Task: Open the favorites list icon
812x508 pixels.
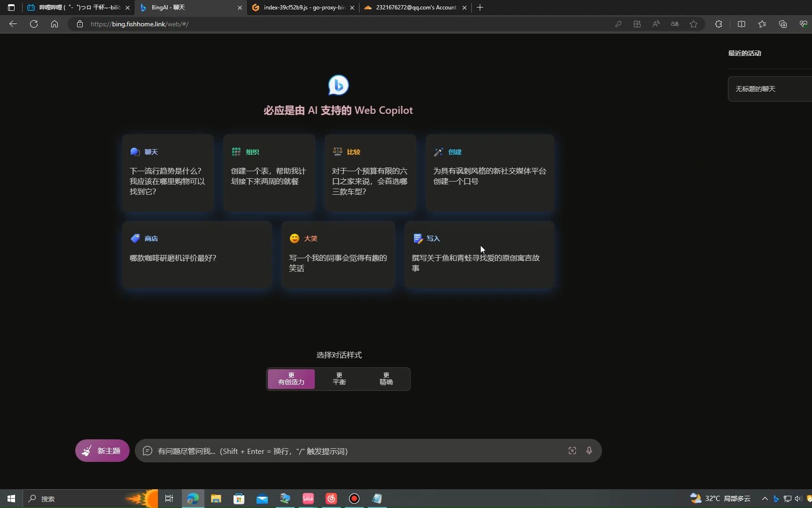Action: [x=762, y=24]
